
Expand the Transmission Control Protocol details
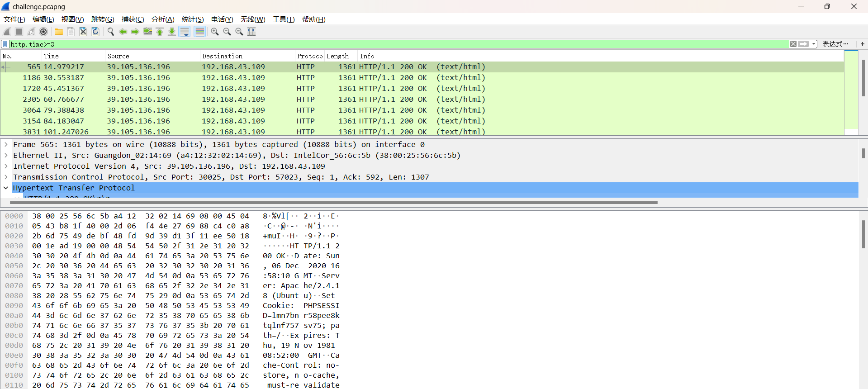coord(6,177)
